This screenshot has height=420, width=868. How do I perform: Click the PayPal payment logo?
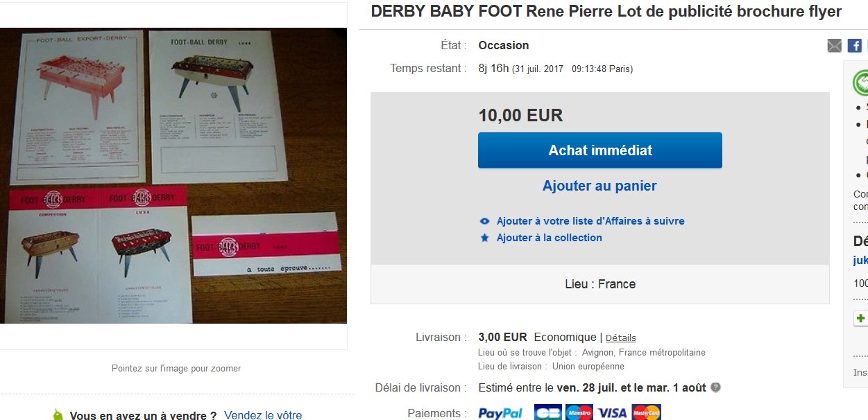pyautogui.click(x=500, y=413)
